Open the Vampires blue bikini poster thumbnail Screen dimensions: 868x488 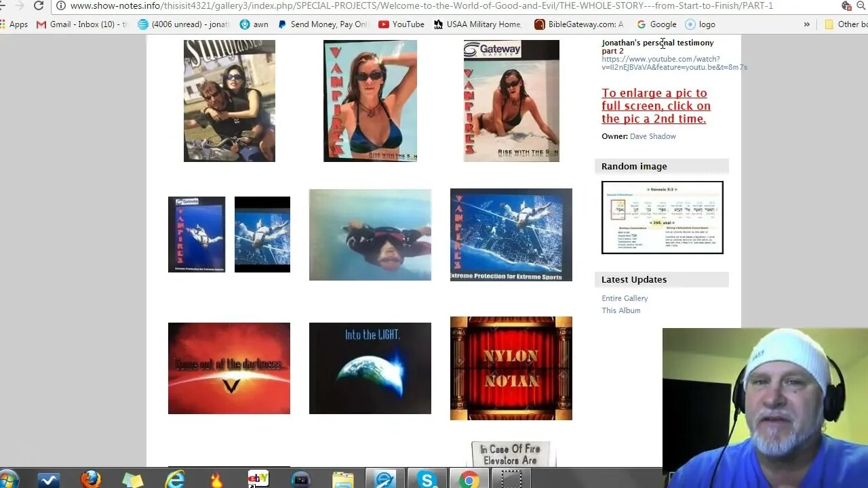(370, 101)
